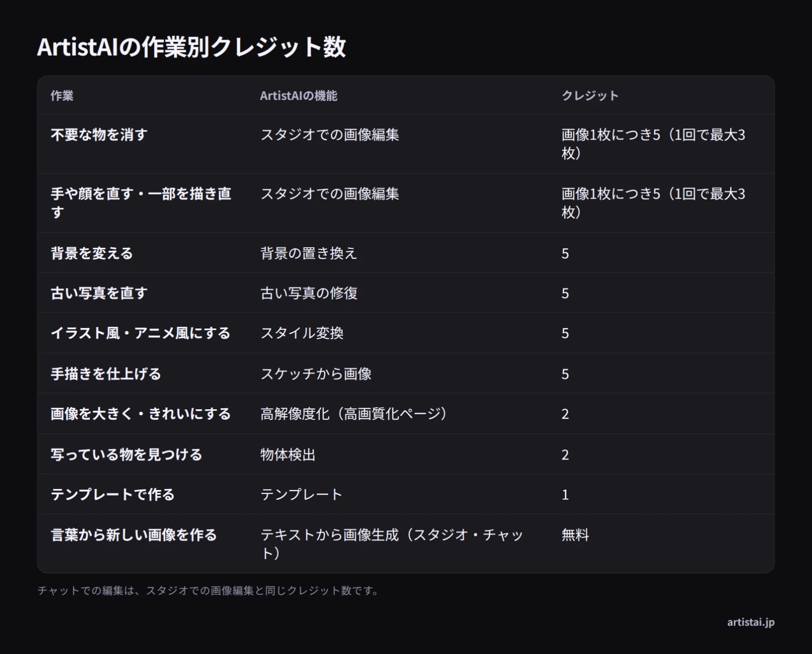Click the 'クレジット' column header

pos(590,95)
